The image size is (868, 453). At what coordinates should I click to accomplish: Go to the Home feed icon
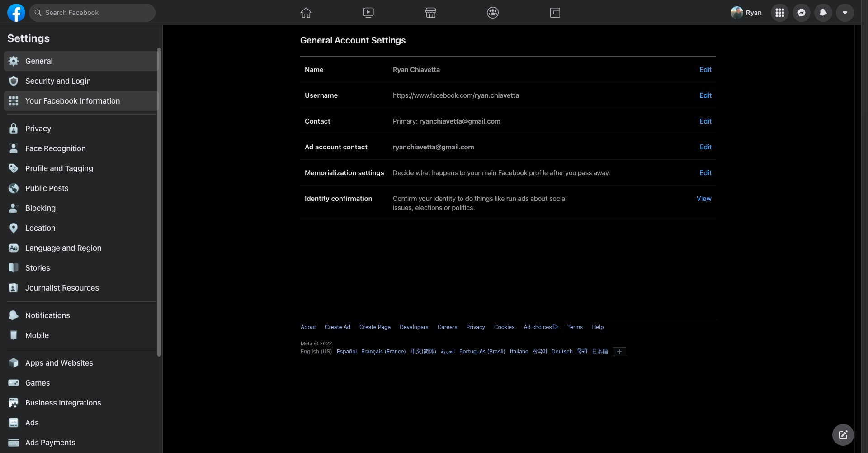[x=306, y=13]
